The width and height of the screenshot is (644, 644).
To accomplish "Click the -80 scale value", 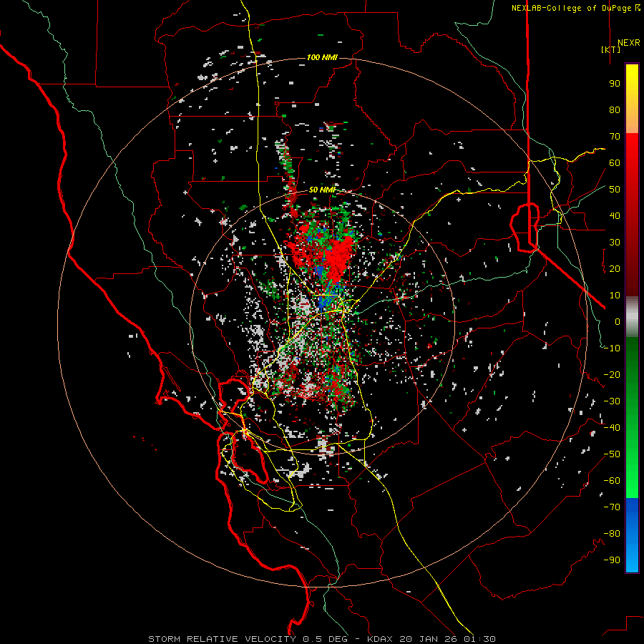I will coord(612,534).
